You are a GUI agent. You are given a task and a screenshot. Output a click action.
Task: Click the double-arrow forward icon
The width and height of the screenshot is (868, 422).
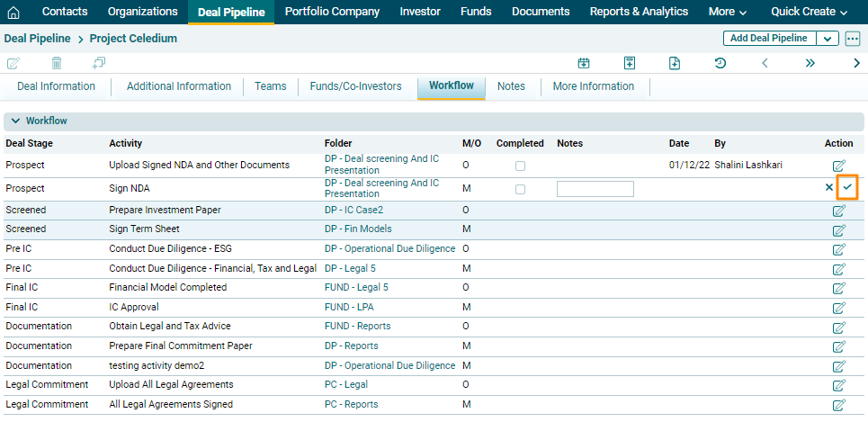810,63
